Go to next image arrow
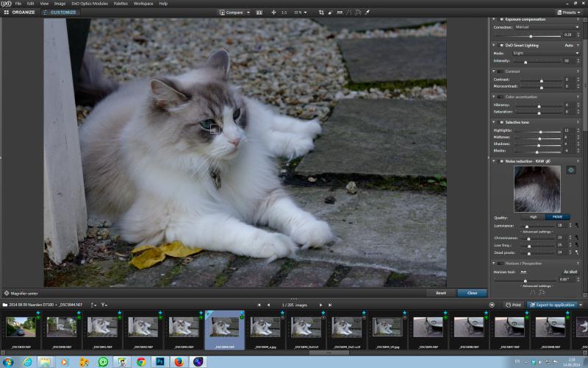Viewport: 588px width, 368px height. point(320,305)
